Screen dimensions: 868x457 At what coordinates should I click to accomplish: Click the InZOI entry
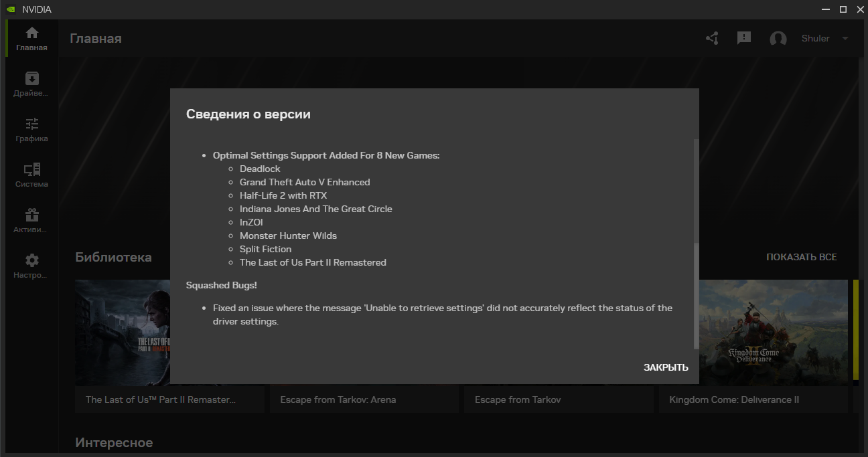(x=251, y=222)
